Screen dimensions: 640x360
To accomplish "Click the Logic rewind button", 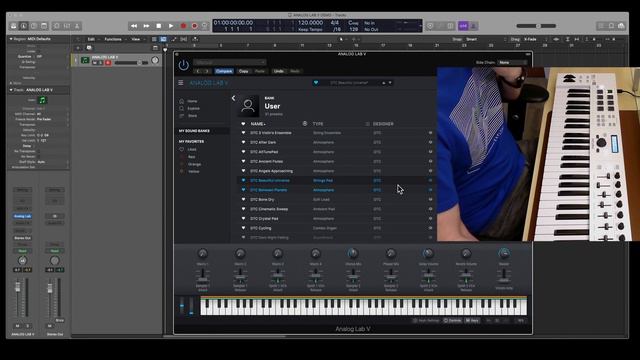I will click(134, 26).
